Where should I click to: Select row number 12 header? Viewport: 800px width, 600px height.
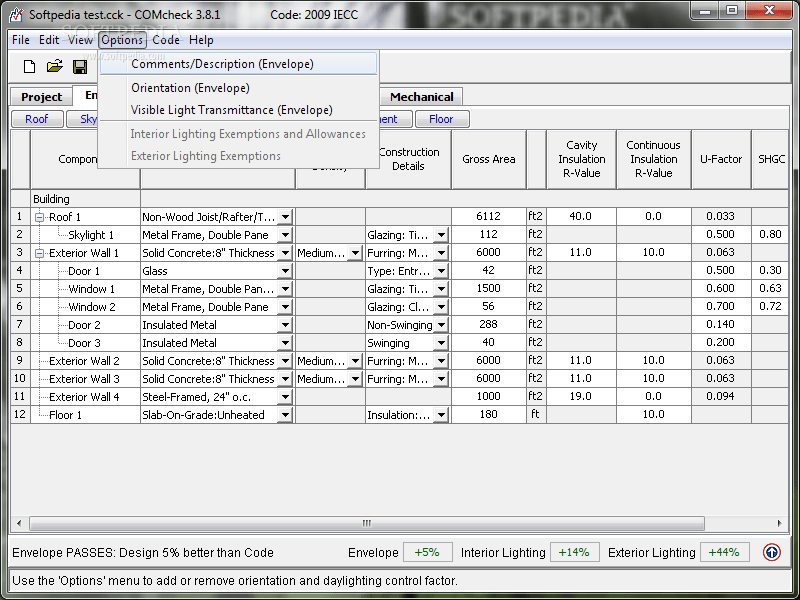click(20, 414)
